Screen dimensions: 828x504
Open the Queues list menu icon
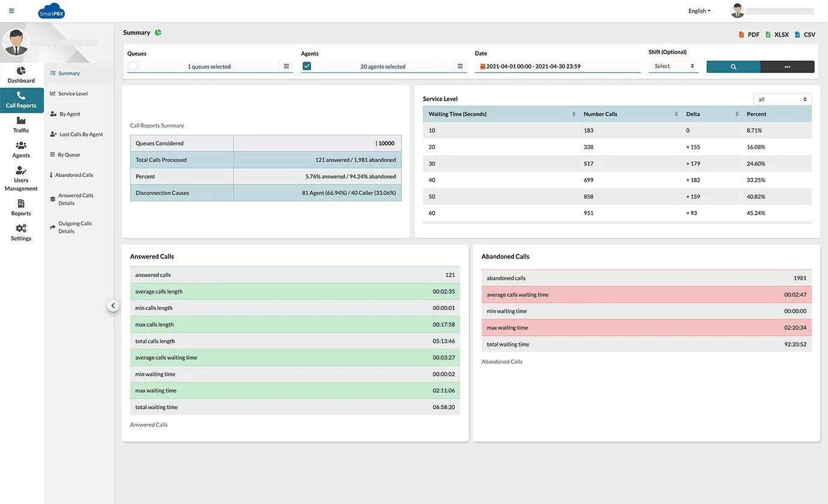click(x=286, y=66)
